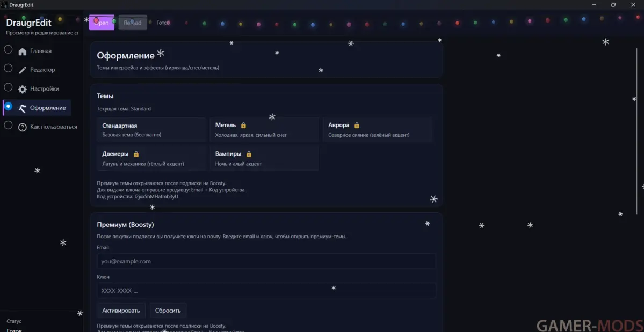This screenshot has height=332, width=644.
Task: Select the Настройки radio button
Action: click(x=8, y=87)
